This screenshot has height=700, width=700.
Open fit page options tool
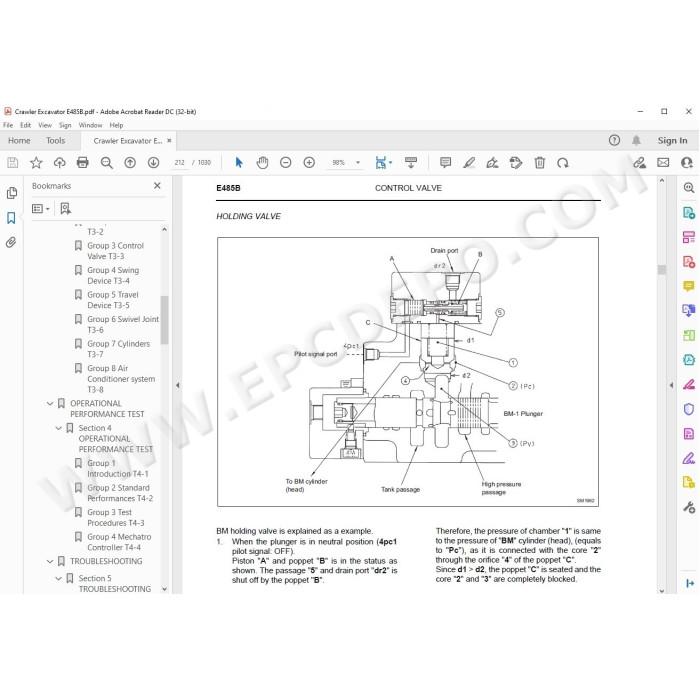[x=383, y=163]
